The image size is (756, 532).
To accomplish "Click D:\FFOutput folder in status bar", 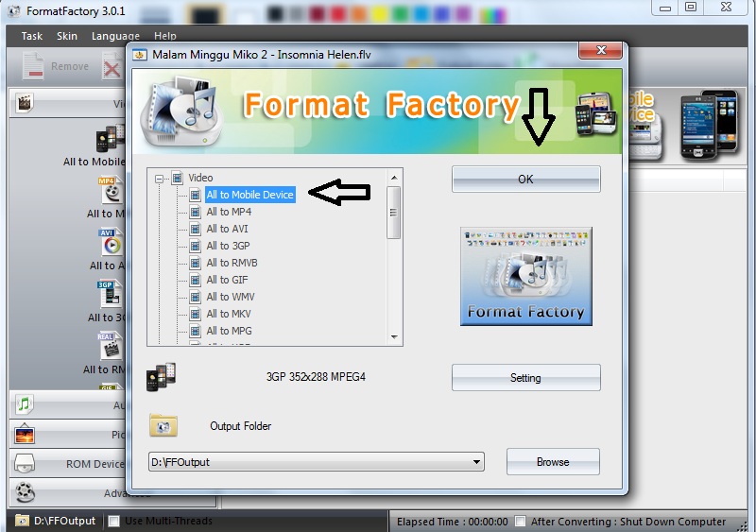I will pos(56,521).
